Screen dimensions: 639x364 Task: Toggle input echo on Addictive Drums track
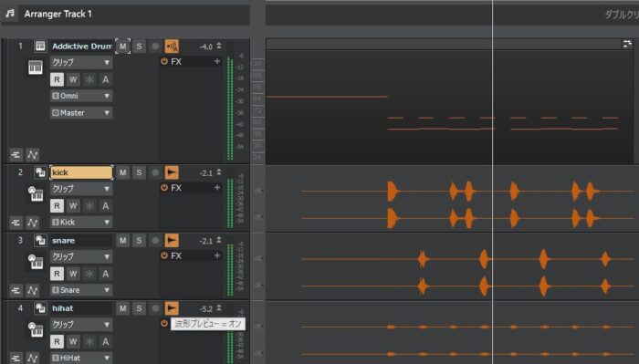172,46
